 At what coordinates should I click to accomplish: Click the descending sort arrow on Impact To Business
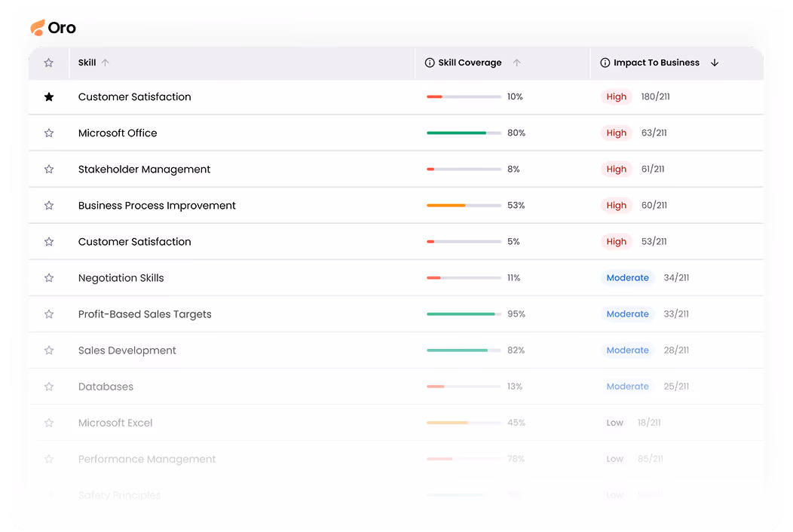[x=714, y=63]
